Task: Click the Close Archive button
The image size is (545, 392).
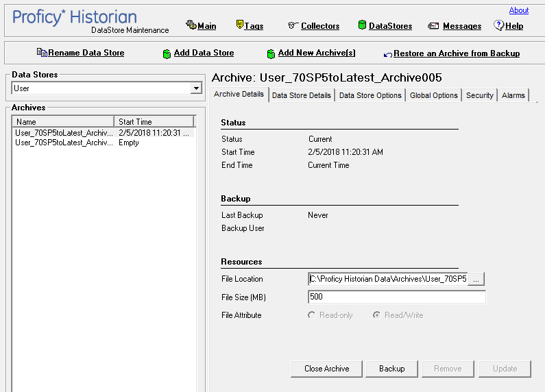Action: [x=326, y=369]
